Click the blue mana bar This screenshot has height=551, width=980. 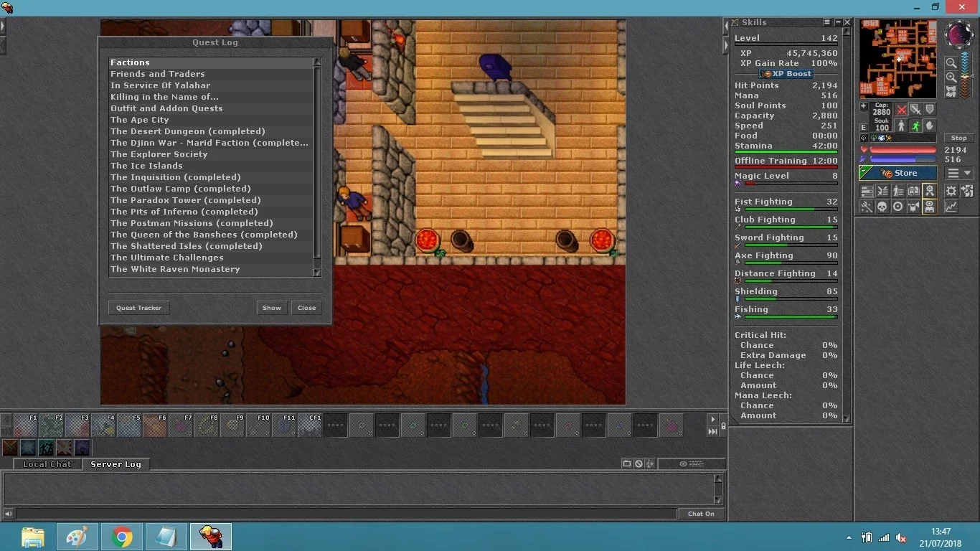pos(903,159)
